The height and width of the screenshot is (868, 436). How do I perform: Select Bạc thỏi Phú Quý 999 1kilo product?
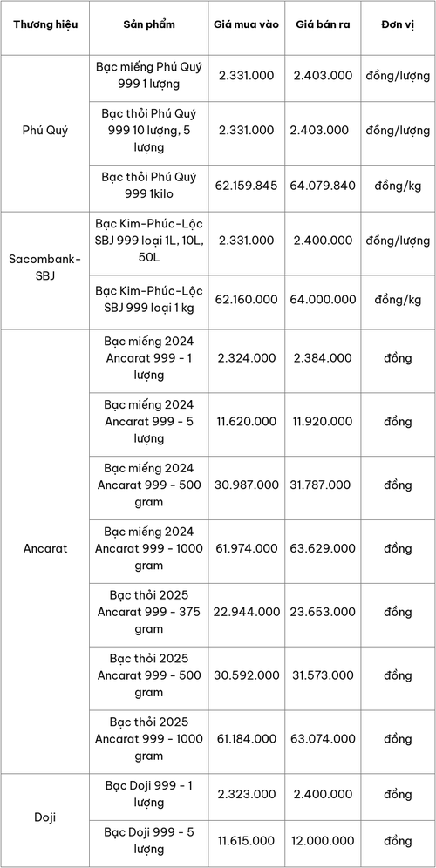pyautogui.click(x=149, y=186)
